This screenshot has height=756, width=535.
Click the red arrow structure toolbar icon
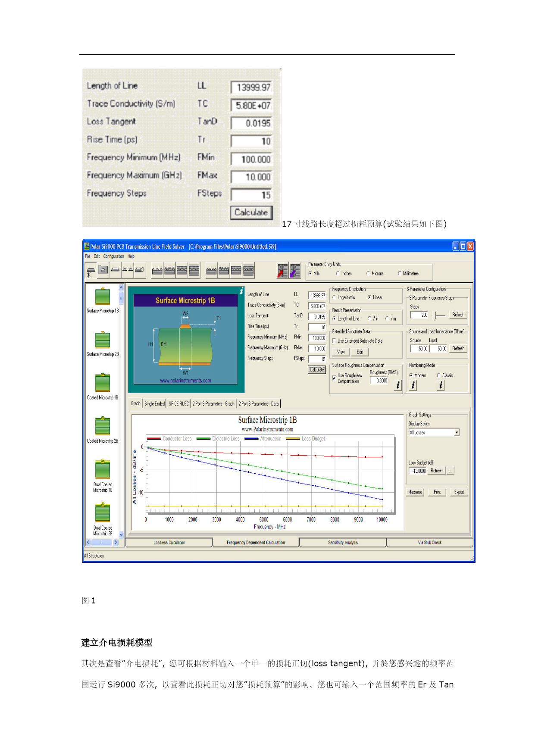point(282,271)
